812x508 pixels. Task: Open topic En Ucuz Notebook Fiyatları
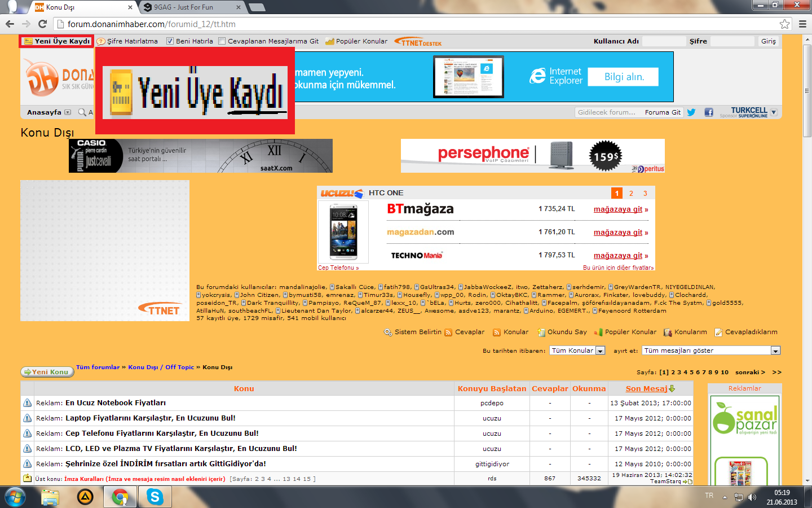click(116, 403)
